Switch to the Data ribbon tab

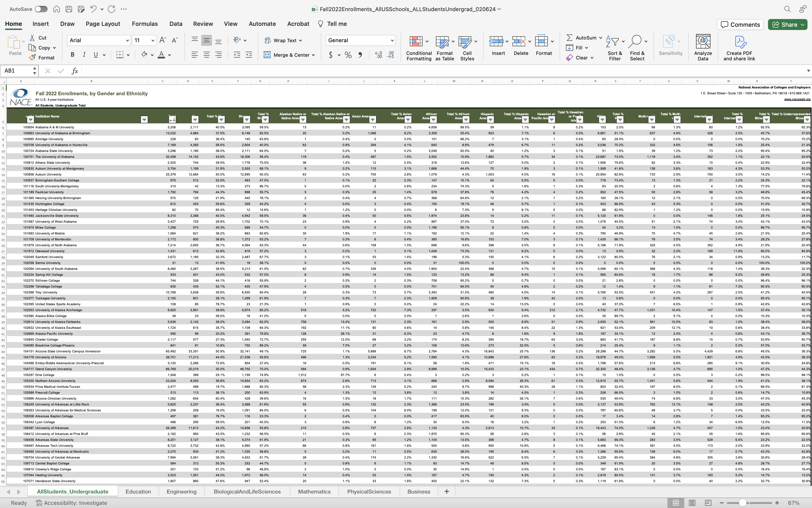pyautogui.click(x=176, y=24)
